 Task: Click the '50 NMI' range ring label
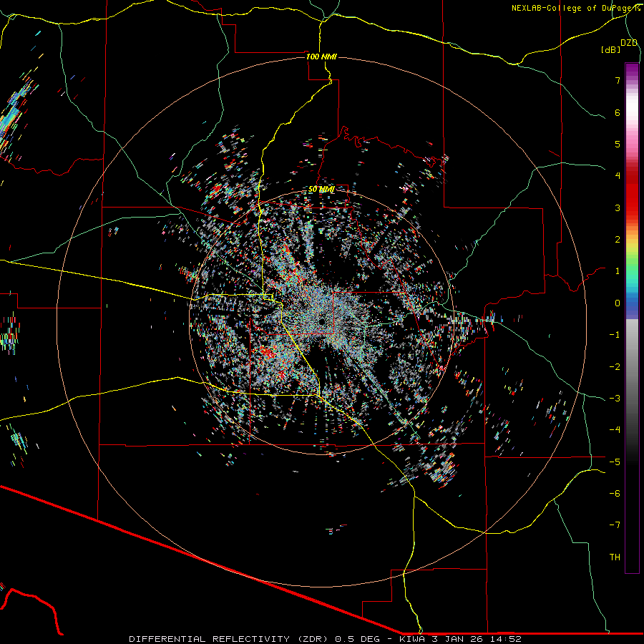pyautogui.click(x=321, y=190)
